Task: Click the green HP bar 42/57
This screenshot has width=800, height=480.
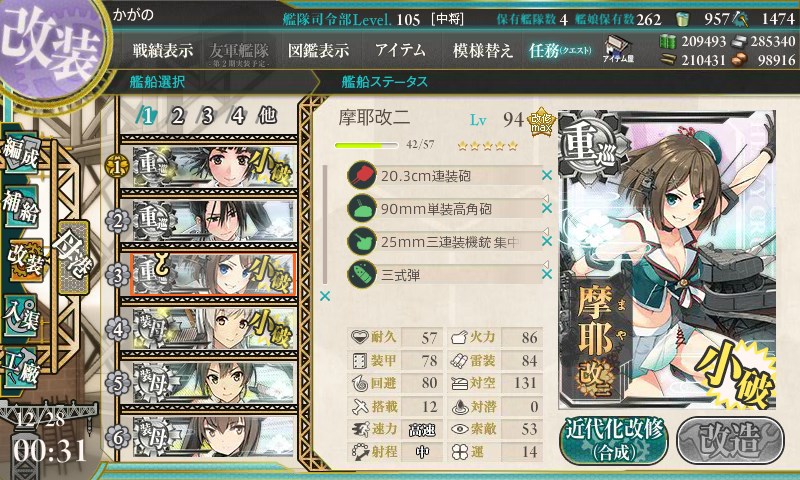Action: 366,145
